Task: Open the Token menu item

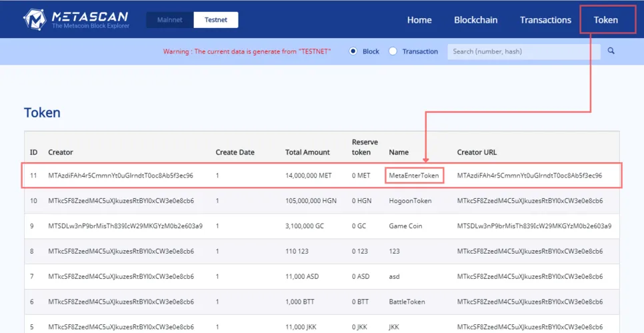Action: (606, 20)
